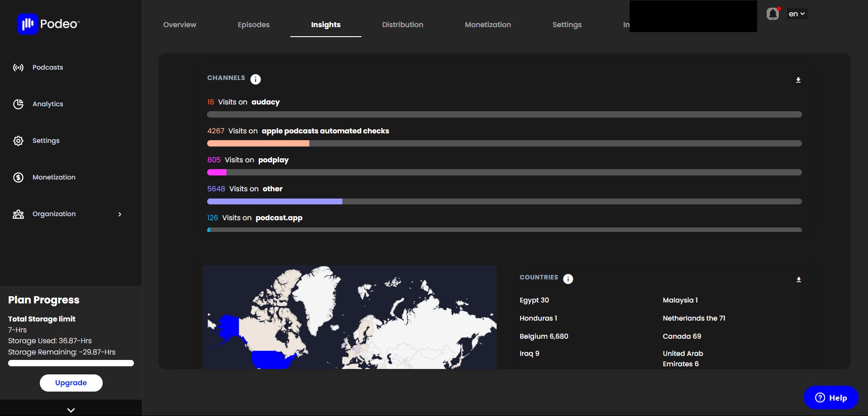
Task: Select the '805 Visits on podplay' text
Action: 248,160
